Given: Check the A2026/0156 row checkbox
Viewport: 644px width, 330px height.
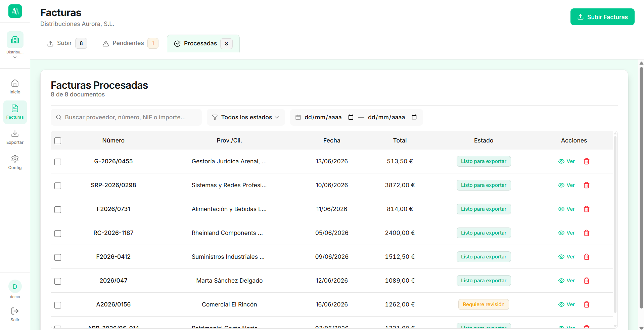Looking at the screenshot, I should click(58, 305).
